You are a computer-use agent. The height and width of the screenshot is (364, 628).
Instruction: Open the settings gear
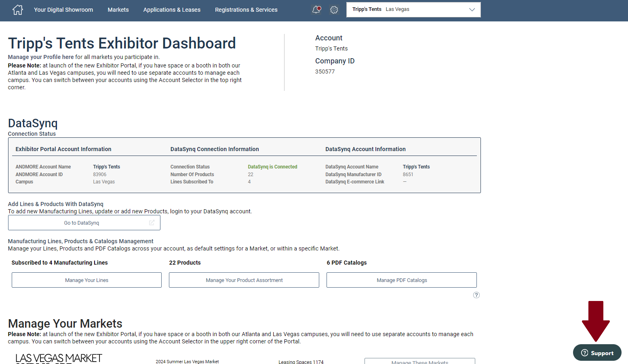[334, 10]
